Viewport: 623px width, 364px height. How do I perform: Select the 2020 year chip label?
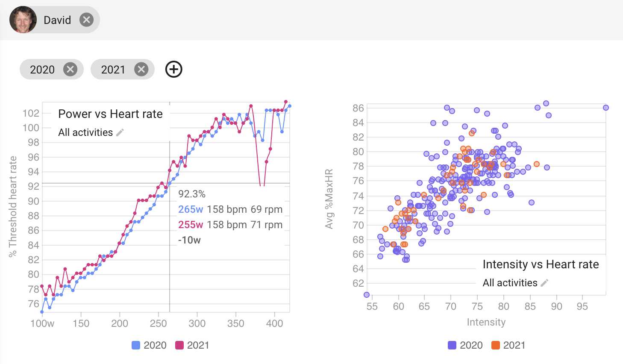pyautogui.click(x=42, y=70)
